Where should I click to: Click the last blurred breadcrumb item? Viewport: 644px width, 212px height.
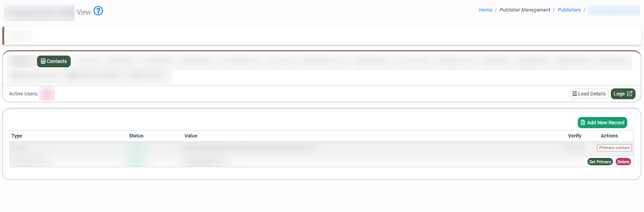tap(613, 10)
